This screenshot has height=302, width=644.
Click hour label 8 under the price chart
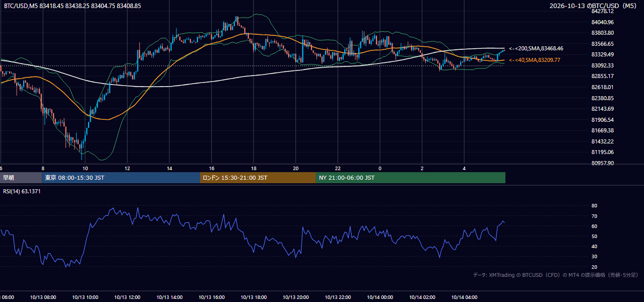click(x=43, y=168)
